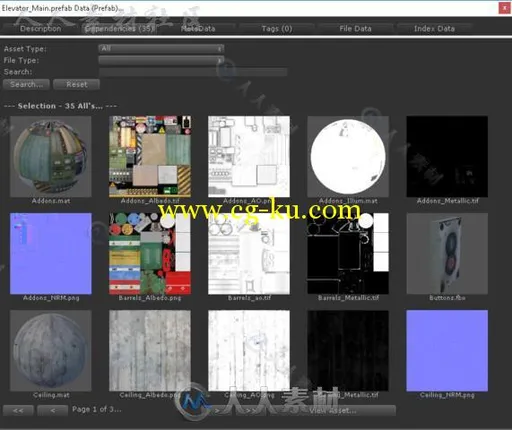Select the Ceiling_Metallic.tif thumbnail

click(348, 351)
